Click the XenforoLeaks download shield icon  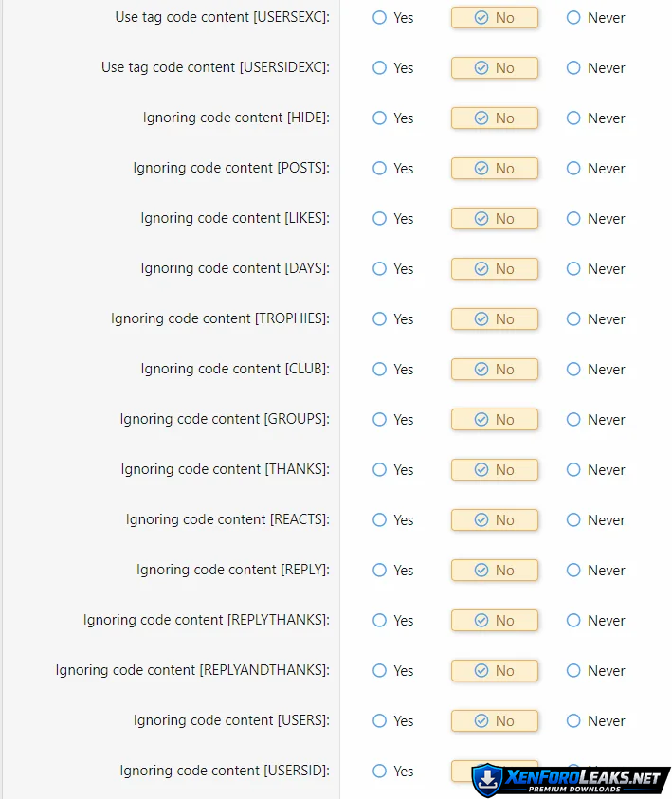(x=487, y=779)
